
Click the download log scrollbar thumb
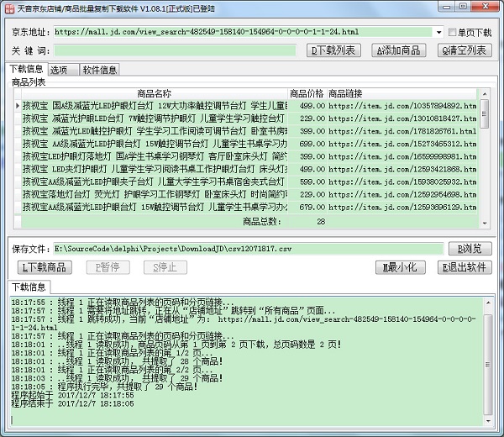(488, 365)
